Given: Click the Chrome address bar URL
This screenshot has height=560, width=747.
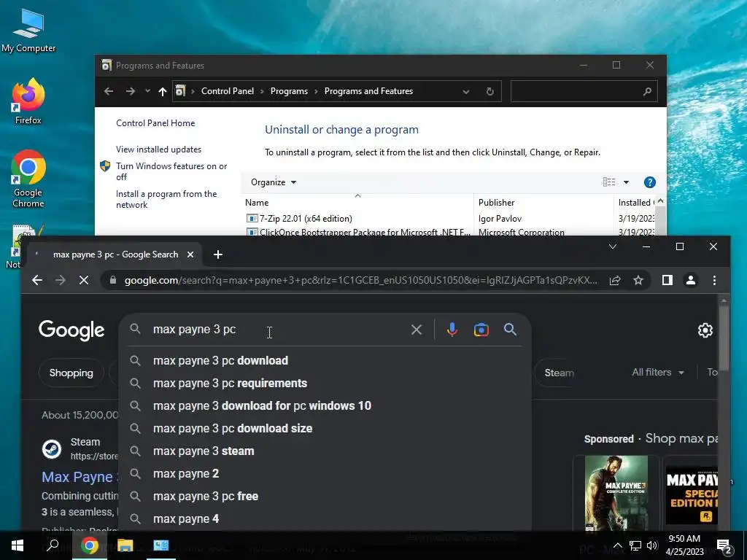Looking at the screenshot, I should (360, 280).
